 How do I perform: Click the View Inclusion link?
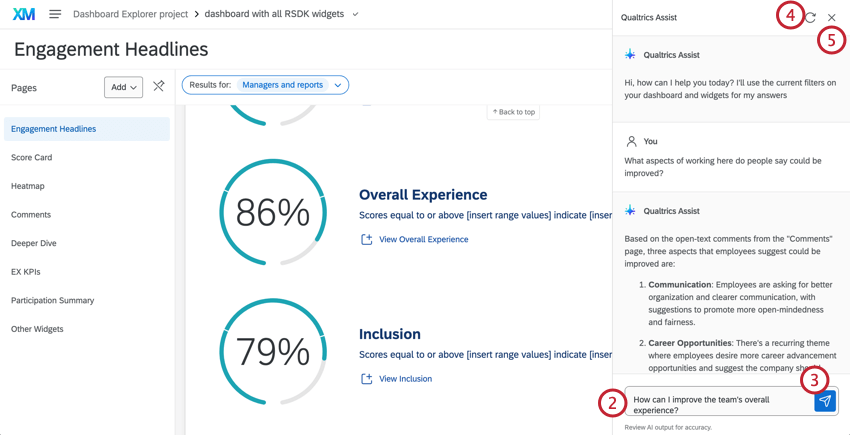405,379
